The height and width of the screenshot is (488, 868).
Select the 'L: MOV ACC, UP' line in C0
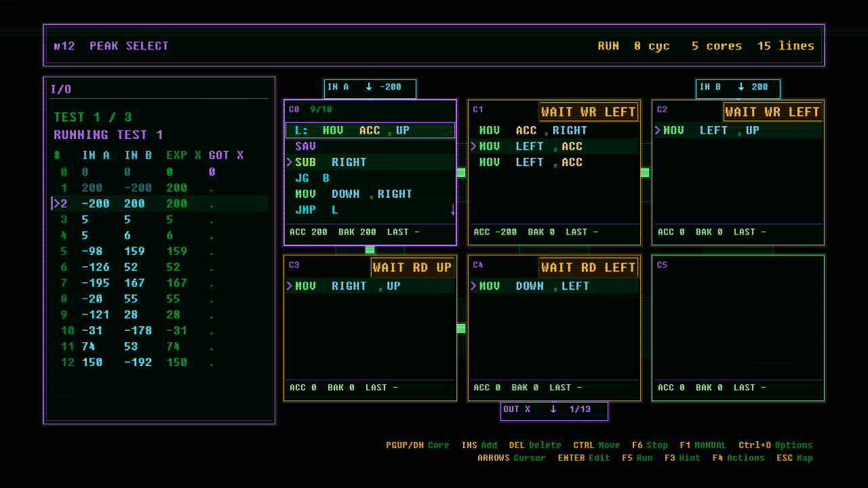(x=370, y=131)
